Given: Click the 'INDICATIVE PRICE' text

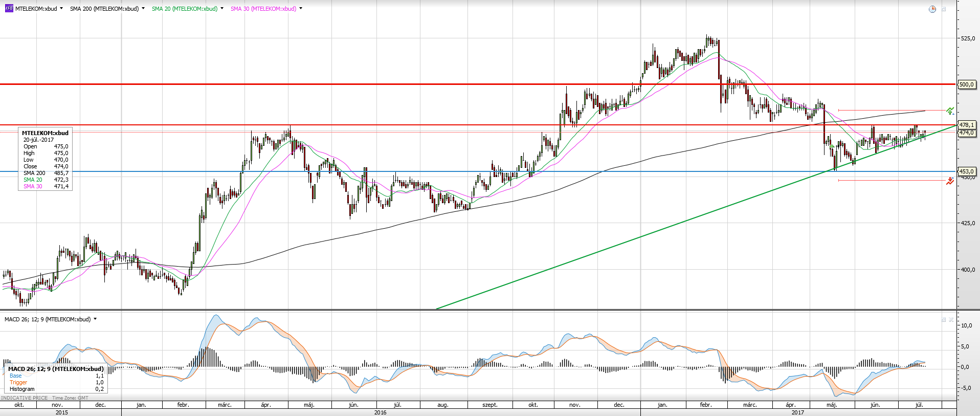Looking at the screenshot, I should (x=25, y=398).
